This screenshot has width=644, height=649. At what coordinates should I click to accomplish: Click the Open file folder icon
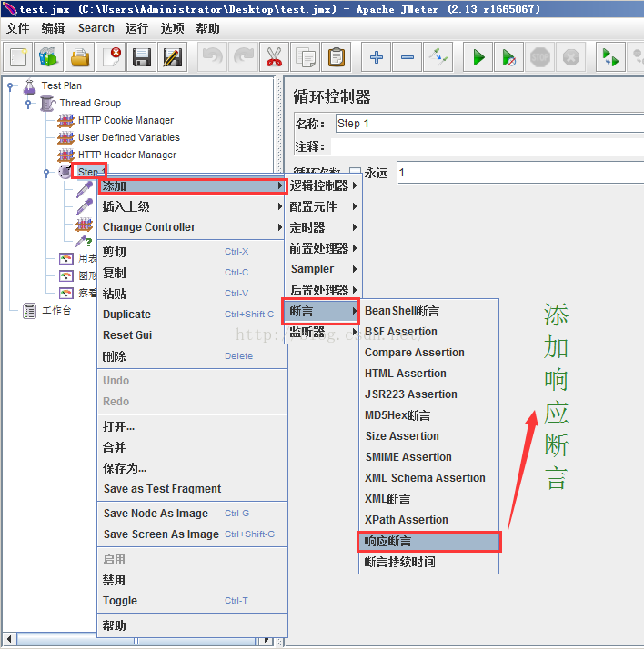(x=80, y=57)
